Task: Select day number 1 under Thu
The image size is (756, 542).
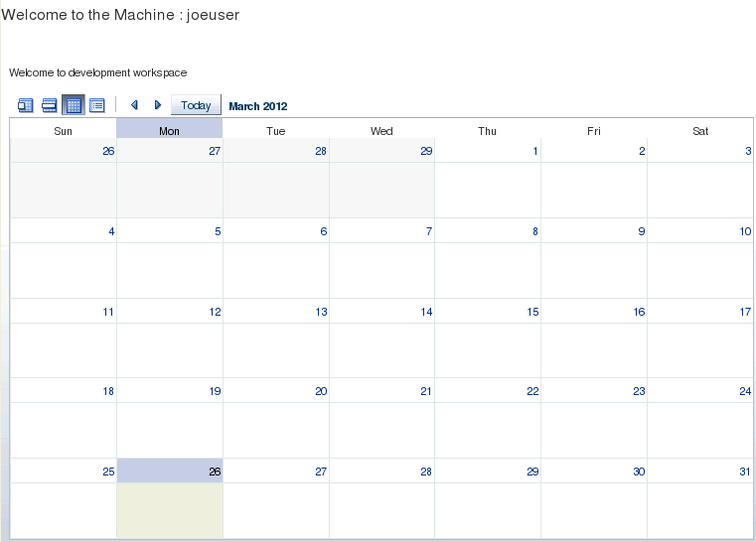Action: point(535,151)
